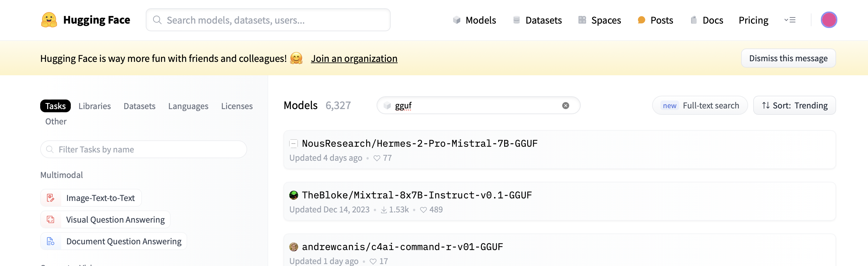Select the Document Question Answering task filter
Image resolution: width=868 pixels, height=266 pixels.
114,241
